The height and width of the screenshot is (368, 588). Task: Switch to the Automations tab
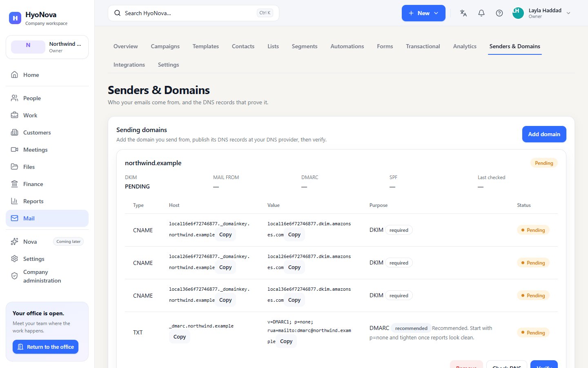point(347,46)
